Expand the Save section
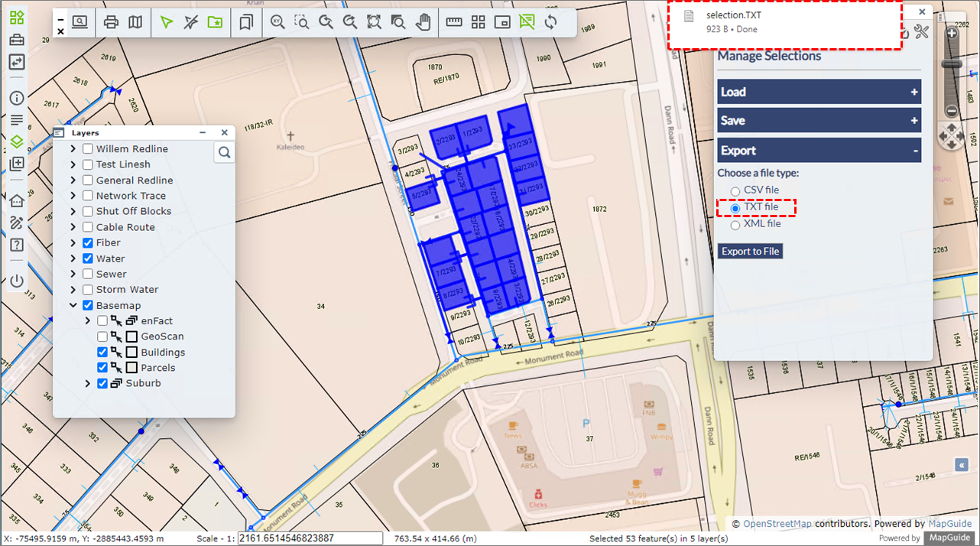Image resolution: width=980 pixels, height=546 pixels. [819, 121]
